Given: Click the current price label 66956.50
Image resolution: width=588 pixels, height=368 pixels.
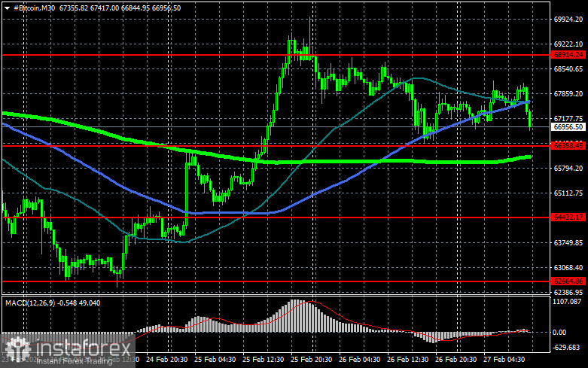Looking at the screenshot, I should pyautogui.click(x=568, y=127).
